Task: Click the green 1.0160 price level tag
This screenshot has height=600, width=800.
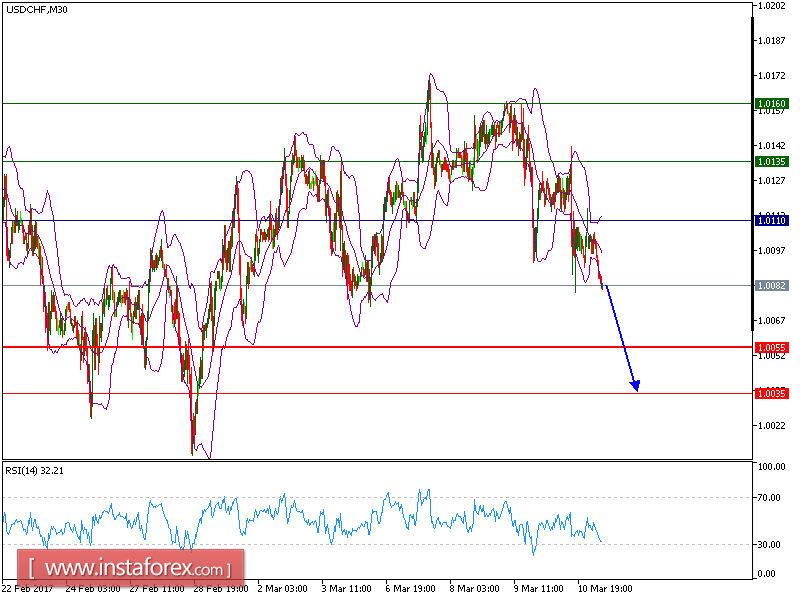Action: coord(771,104)
